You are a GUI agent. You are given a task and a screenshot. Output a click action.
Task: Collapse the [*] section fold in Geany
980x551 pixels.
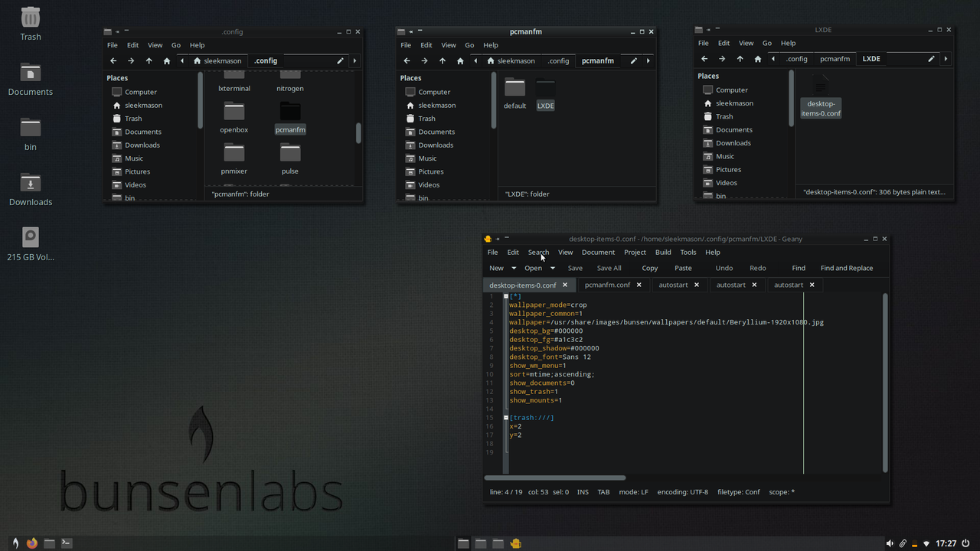pyautogui.click(x=506, y=296)
